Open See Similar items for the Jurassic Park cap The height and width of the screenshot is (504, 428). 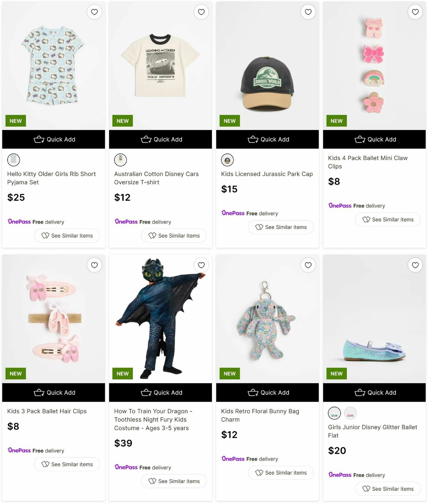[x=281, y=227]
